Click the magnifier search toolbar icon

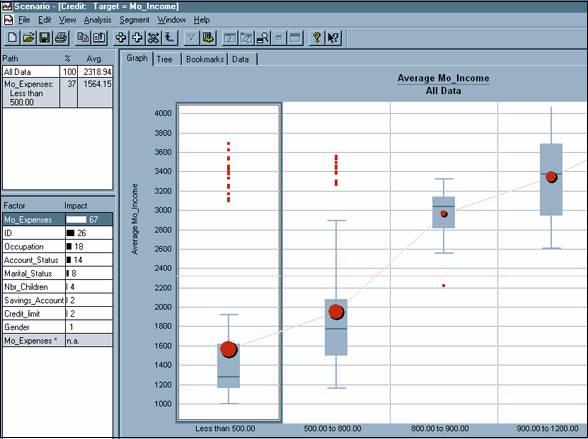(263, 38)
